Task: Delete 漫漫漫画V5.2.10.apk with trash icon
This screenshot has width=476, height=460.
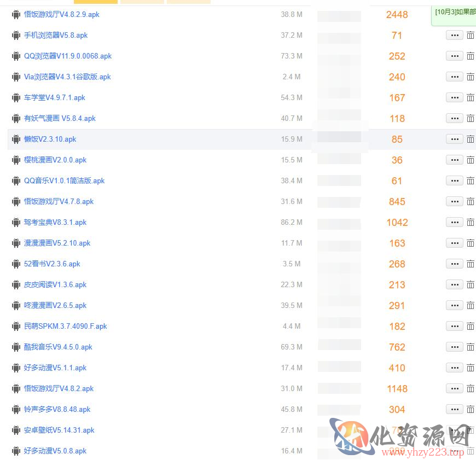Action: (470, 243)
